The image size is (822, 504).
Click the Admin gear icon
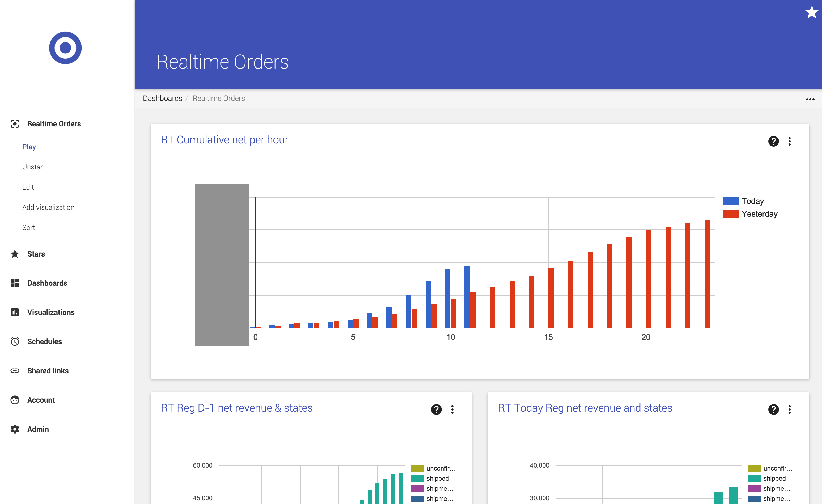click(15, 429)
